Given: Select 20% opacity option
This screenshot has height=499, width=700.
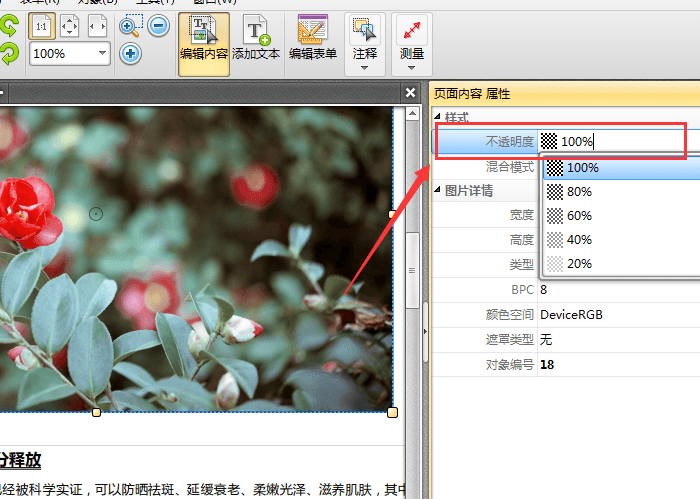Looking at the screenshot, I should [x=621, y=264].
